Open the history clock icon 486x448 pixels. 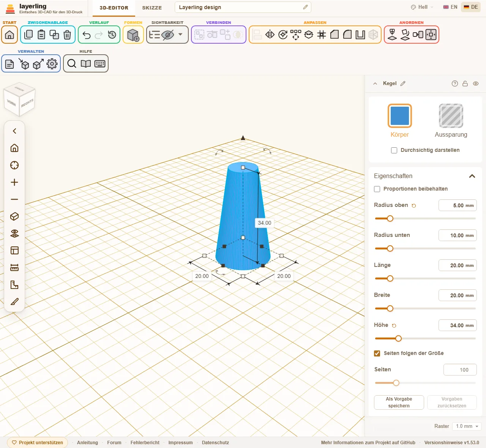click(112, 35)
